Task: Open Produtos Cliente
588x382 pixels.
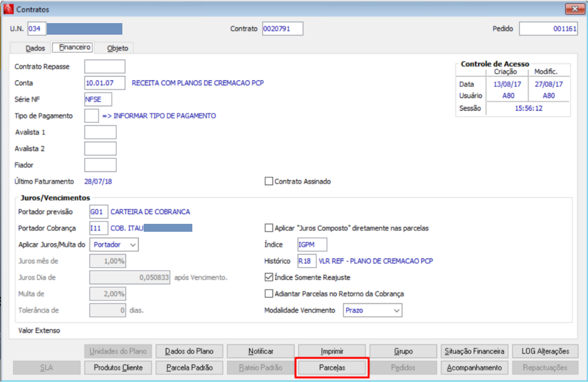Action: (x=117, y=368)
